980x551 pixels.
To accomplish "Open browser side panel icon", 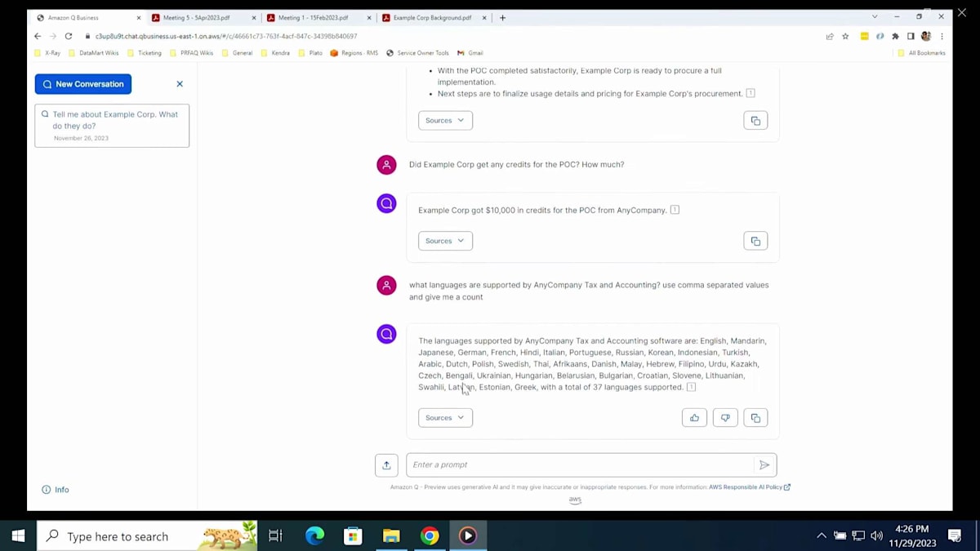I will [911, 36].
